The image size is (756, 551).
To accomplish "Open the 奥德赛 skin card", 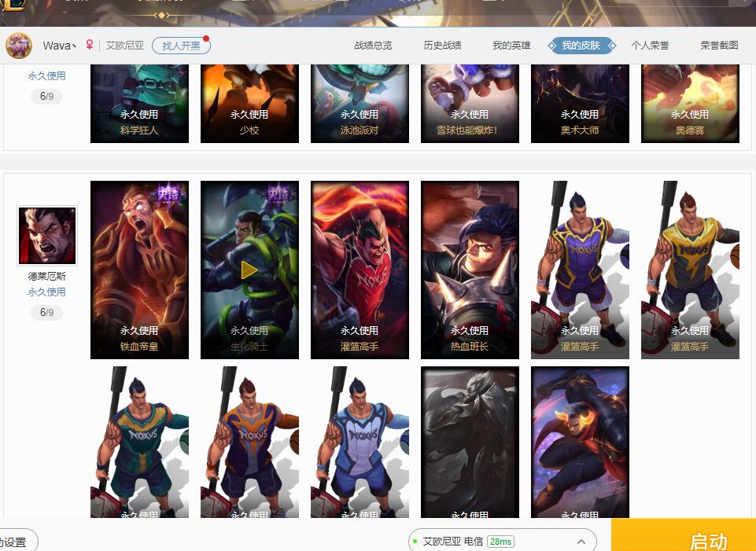I will (x=690, y=104).
